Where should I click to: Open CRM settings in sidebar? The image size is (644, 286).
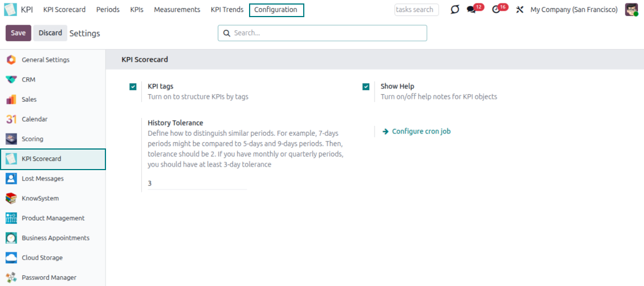(28, 79)
